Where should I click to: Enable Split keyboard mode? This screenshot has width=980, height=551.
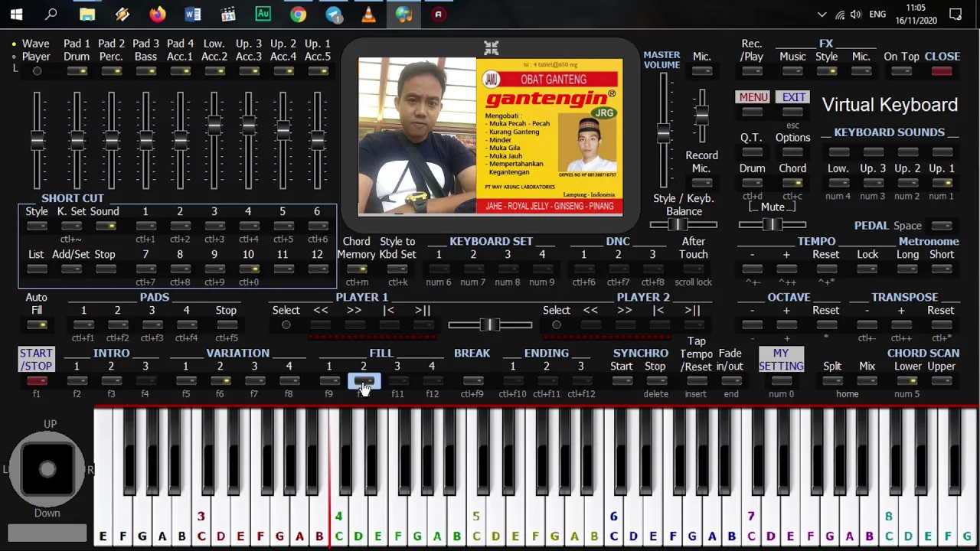point(832,381)
